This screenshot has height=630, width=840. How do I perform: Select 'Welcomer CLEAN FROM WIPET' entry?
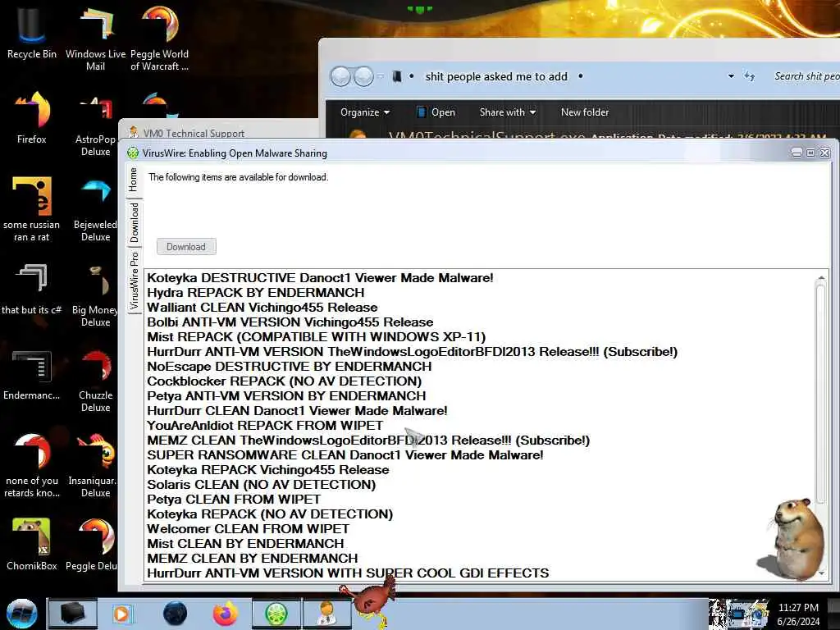248,529
